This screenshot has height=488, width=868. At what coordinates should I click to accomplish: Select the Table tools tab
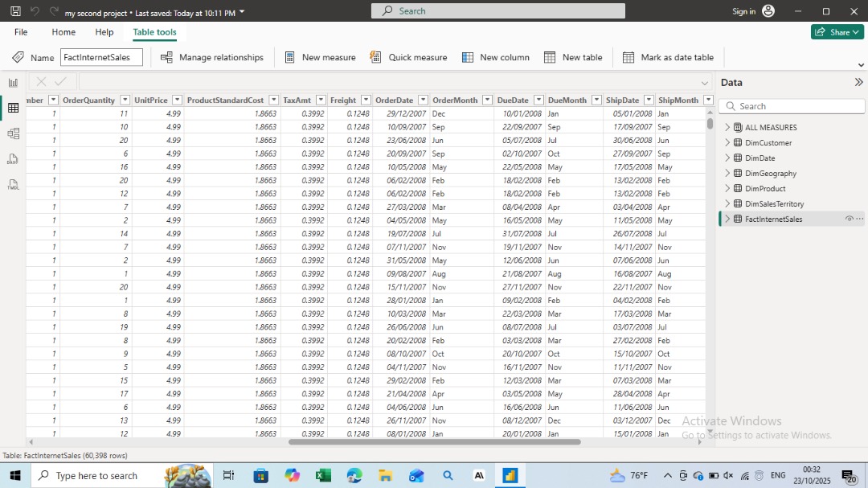pyautogui.click(x=154, y=32)
